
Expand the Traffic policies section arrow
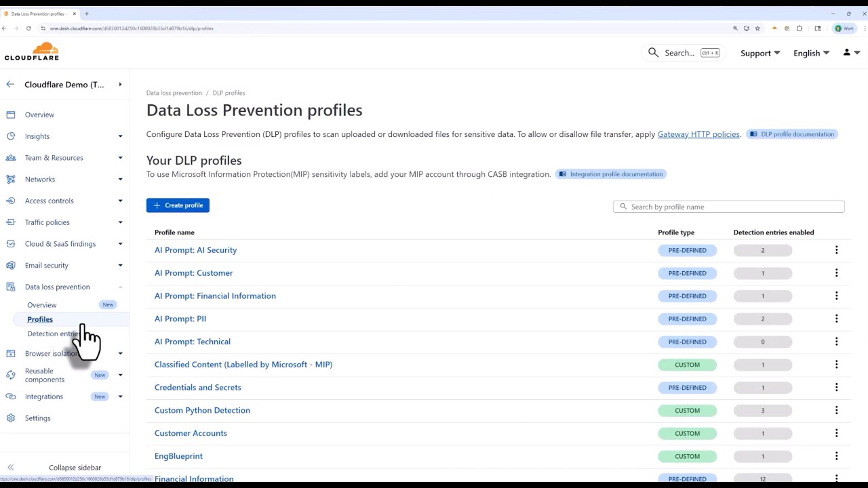point(120,222)
